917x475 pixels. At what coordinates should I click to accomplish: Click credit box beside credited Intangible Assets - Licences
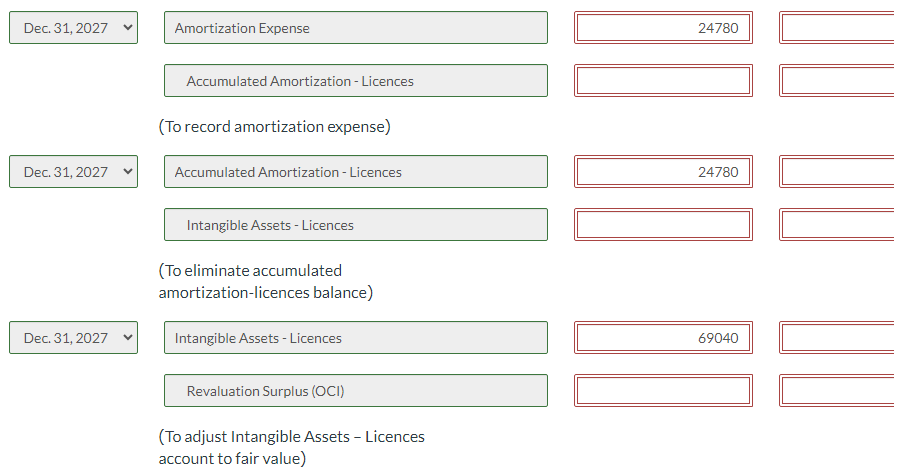pyautogui.click(x=840, y=225)
